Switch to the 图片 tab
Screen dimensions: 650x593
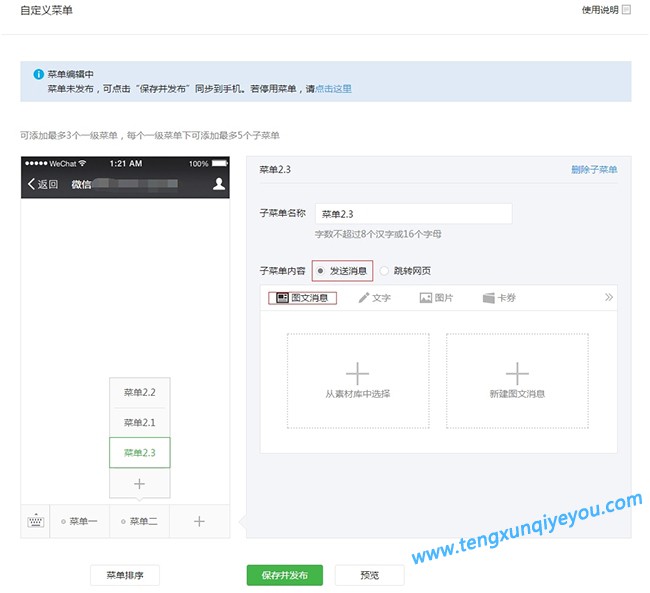[x=436, y=298]
